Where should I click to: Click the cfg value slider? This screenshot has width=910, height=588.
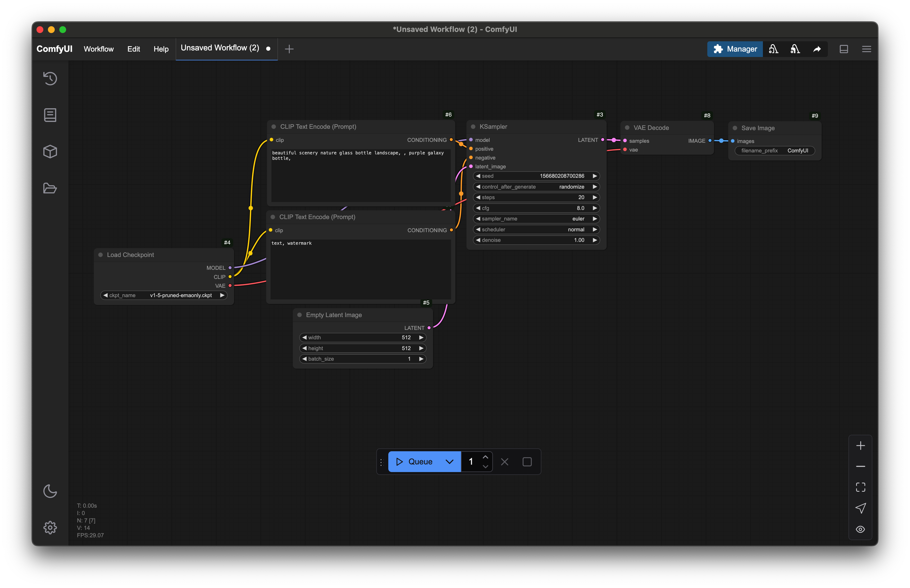(x=536, y=208)
